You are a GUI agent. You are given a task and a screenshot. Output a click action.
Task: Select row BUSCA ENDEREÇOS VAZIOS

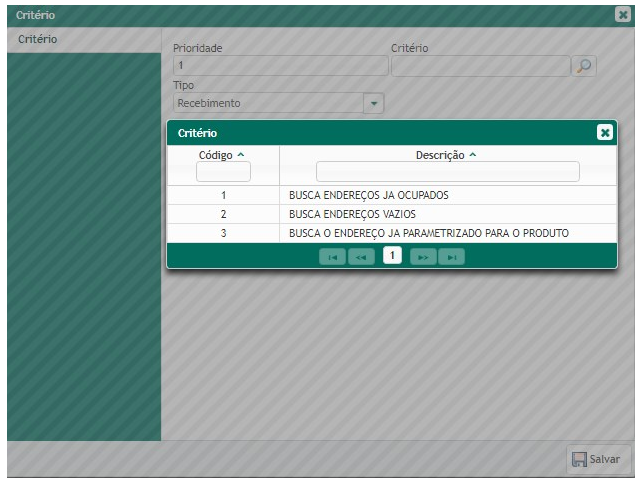point(392,214)
